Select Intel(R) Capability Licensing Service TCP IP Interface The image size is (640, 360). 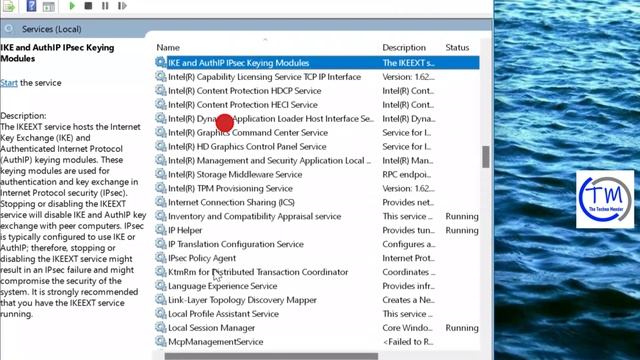click(x=264, y=77)
